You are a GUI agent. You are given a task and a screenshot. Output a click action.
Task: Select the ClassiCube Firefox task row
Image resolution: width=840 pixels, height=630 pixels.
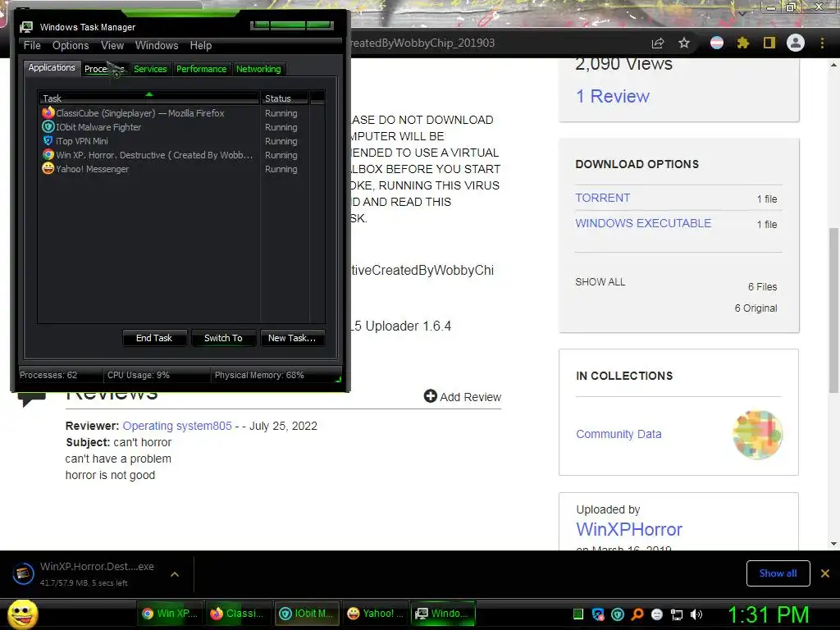click(x=149, y=113)
